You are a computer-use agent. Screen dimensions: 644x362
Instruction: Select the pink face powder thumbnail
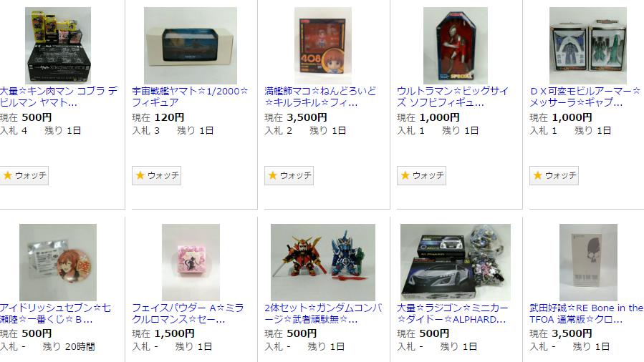click(x=191, y=263)
